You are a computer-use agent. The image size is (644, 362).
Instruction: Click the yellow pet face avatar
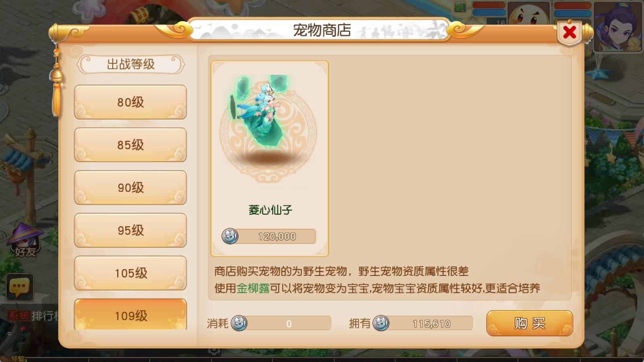(528, 14)
